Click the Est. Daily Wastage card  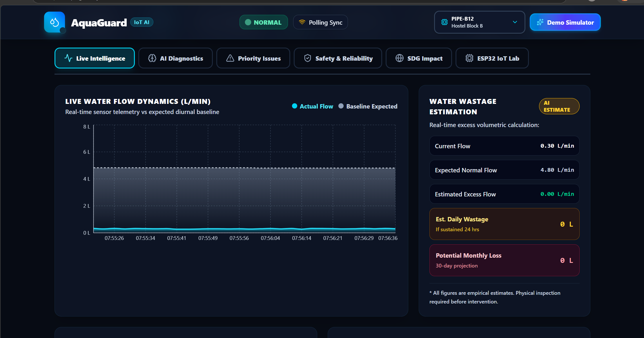(505, 224)
